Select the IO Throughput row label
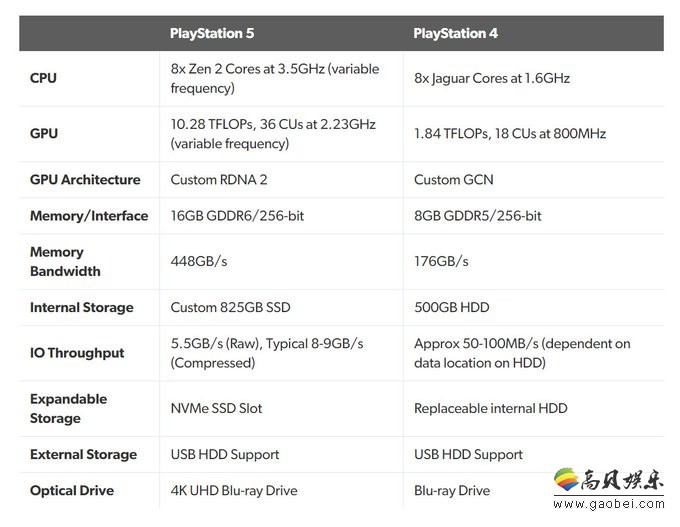Image resolution: width=680 pixels, height=527 pixels. click(x=77, y=353)
